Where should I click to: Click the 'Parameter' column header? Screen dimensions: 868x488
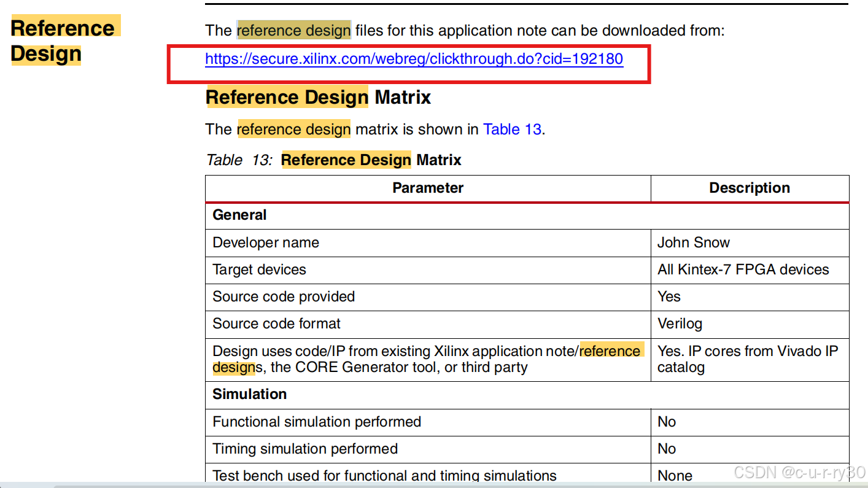[428, 188]
